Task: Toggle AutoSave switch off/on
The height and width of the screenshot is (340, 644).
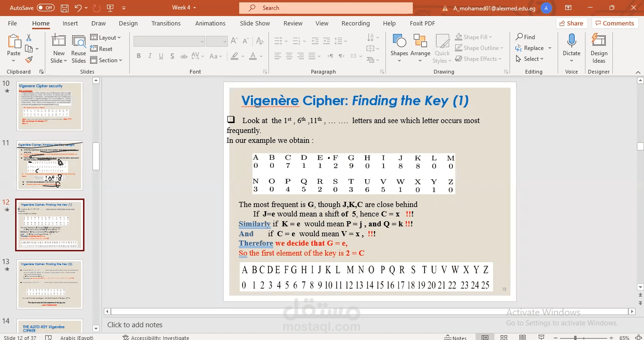Action: point(46,8)
